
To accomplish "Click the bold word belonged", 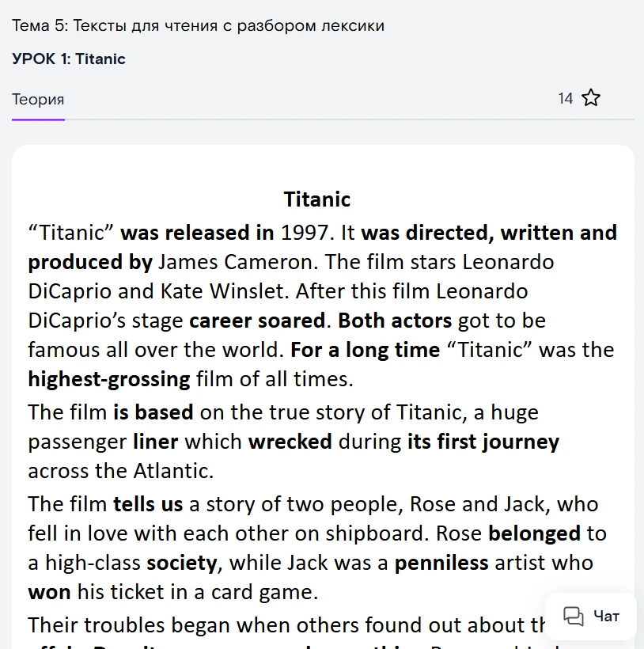I will pyautogui.click(x=534, y=533).
